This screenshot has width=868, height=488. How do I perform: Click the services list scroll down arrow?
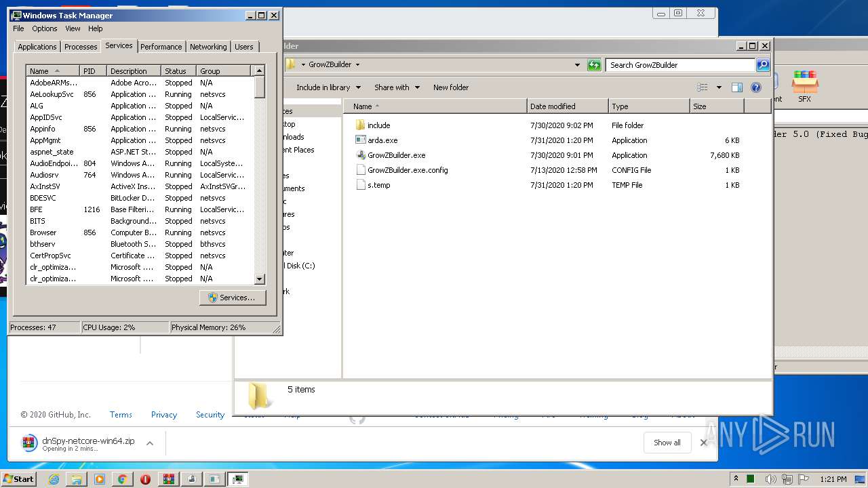259,279
